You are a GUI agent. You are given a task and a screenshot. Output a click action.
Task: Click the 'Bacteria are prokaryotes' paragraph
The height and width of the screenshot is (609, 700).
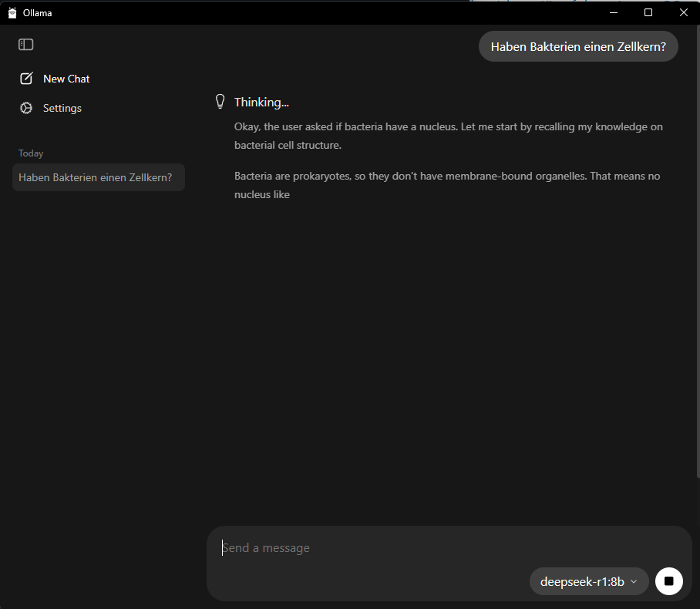(446, 185)
